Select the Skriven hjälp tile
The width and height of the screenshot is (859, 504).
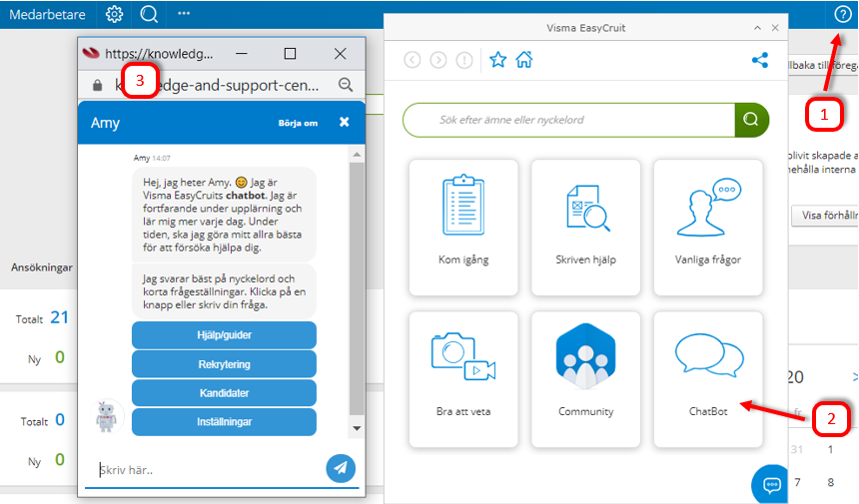pyautogui.click(x=585, y=226)
